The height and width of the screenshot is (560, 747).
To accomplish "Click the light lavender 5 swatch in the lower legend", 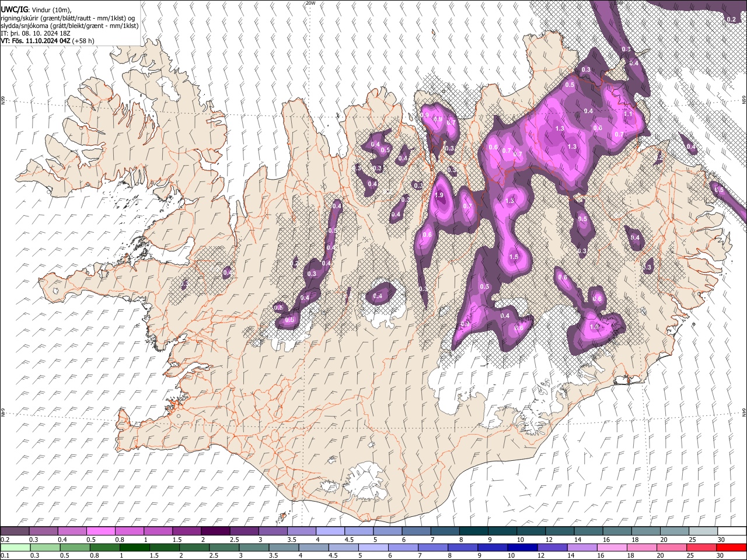I will coord(373,547).
